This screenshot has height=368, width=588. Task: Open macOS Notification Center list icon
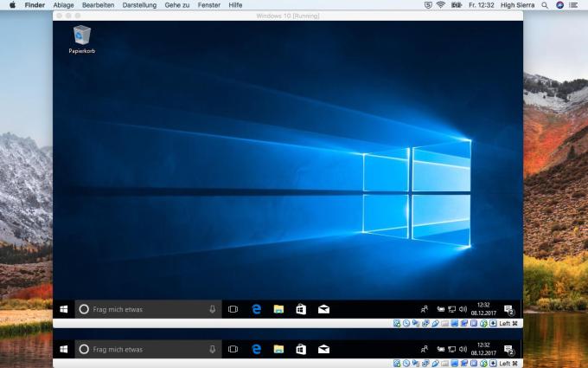(x=573, y=5)
